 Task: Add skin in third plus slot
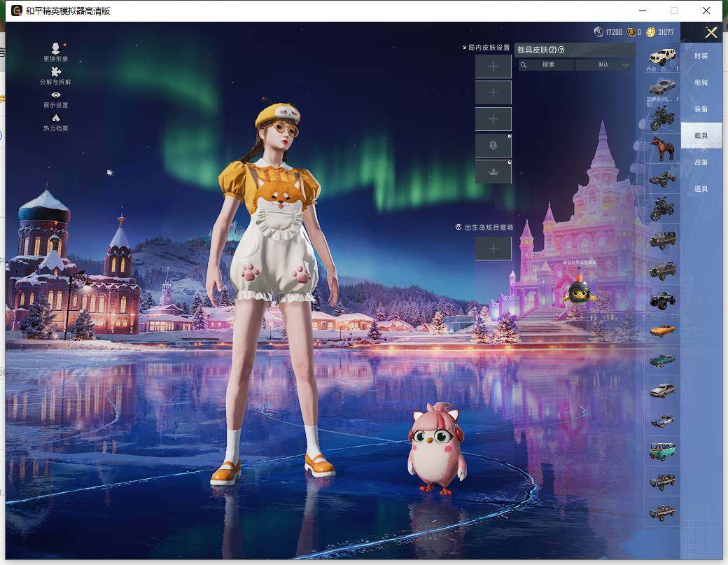(493, 119)
